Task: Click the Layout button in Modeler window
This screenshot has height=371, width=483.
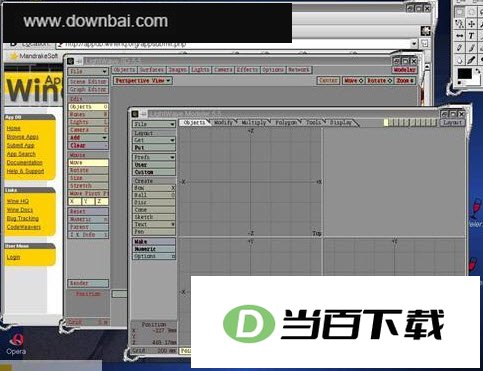Action: (x=452, y=122)
